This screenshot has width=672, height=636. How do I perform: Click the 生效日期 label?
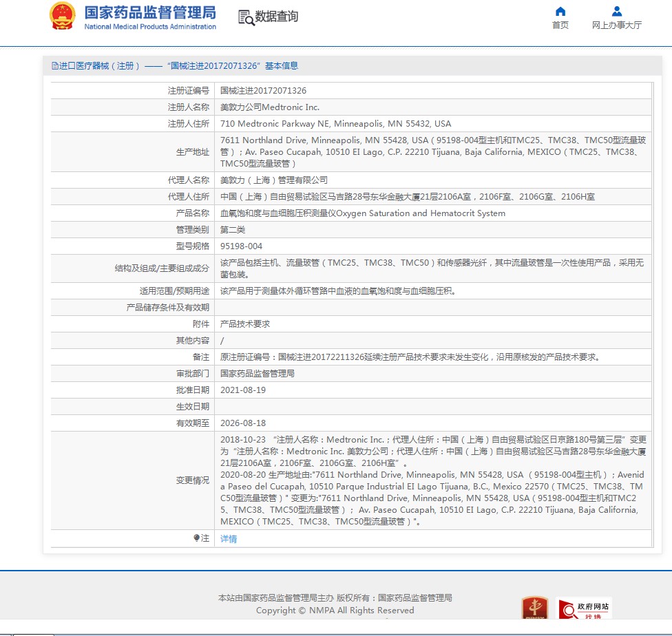[192, 407]
